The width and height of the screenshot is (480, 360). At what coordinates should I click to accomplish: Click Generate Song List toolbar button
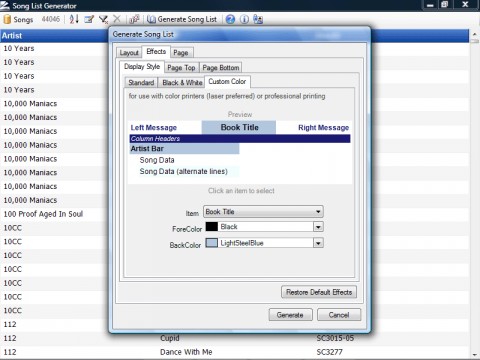(182, 19)
